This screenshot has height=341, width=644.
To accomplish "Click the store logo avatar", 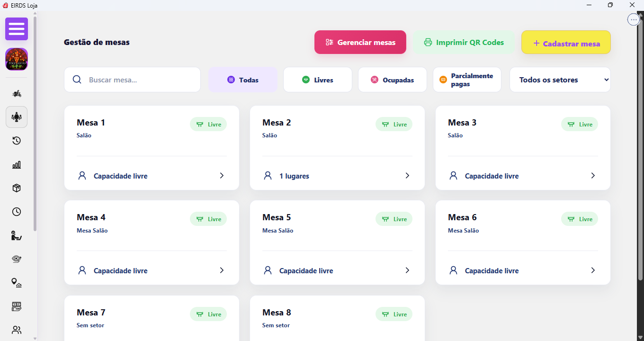I will point(17,59).
